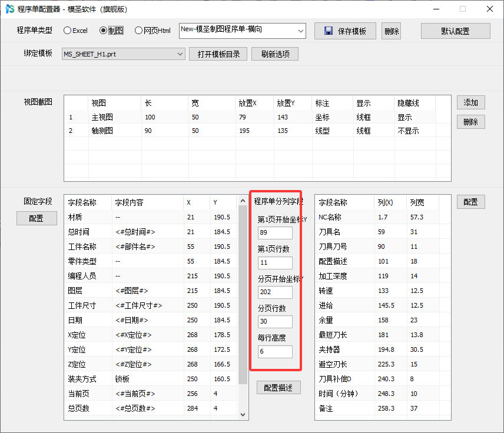Select the 夹持器 column field row
Viewport: 504px width, 433px height.
coord(383,349)
